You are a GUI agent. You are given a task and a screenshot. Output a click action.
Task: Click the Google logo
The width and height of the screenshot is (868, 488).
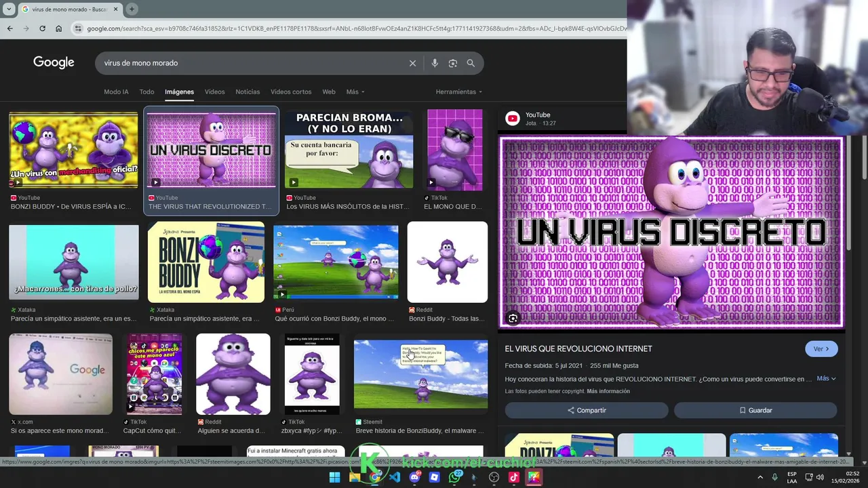click(x=54, y=62)
